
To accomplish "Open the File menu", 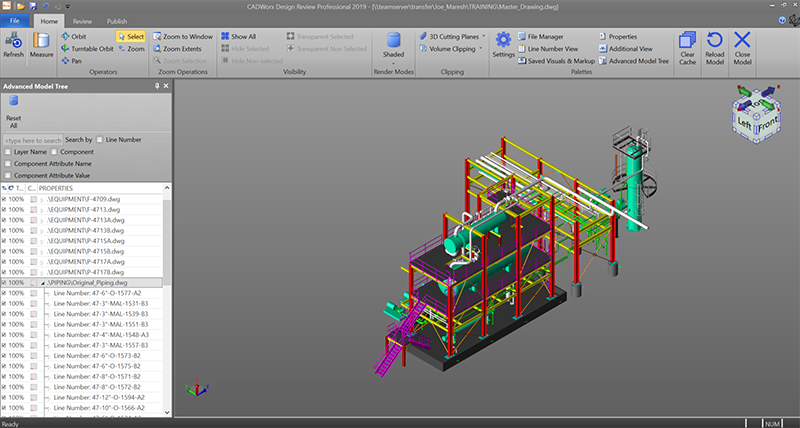I will [15, 20].
